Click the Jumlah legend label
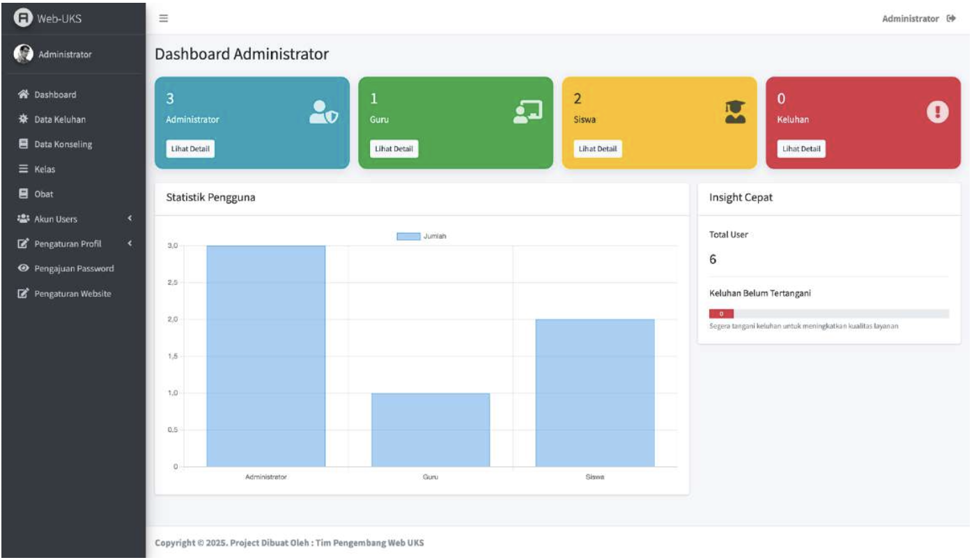Image resolution: width=974 pixels, height=560 pixels. pyautogui.click(x=435, y=236)
